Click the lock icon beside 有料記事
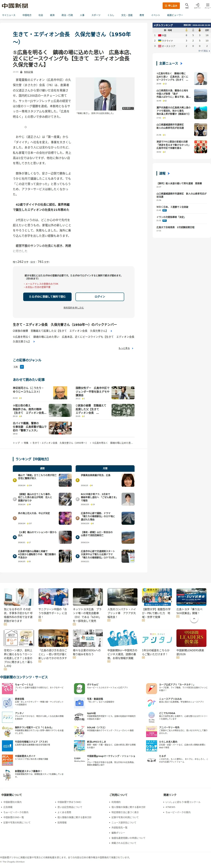 [x=21, y=72]
